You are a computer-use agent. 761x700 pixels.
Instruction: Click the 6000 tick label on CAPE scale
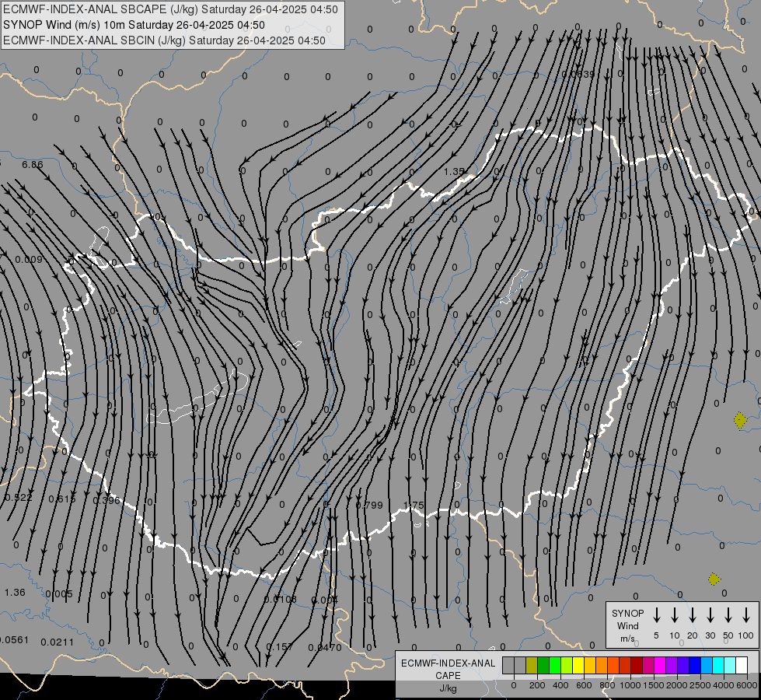click(747, 685)
